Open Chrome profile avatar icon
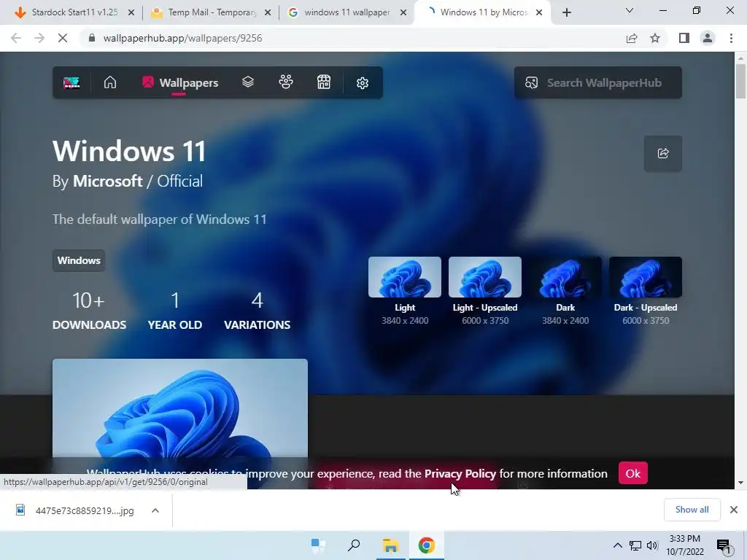Image resolution: width=747 pixels, height=560 pixels. [708, 38]
